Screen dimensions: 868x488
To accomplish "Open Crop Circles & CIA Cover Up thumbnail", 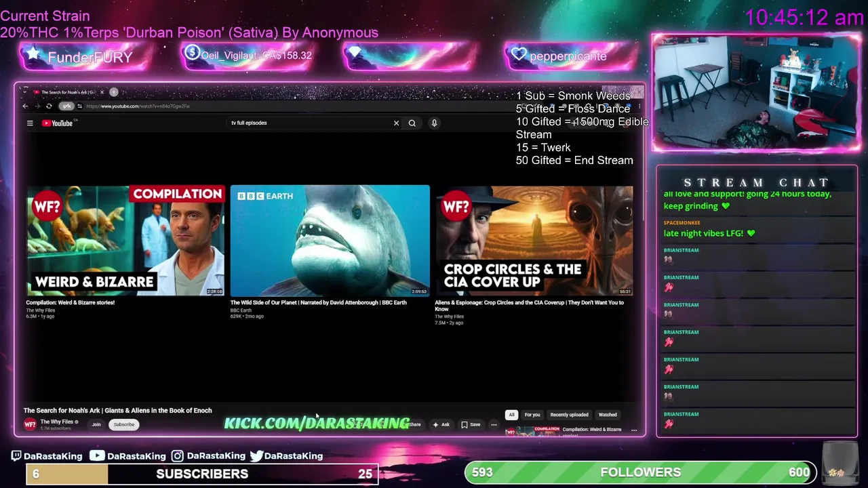I will coord(534,241).
